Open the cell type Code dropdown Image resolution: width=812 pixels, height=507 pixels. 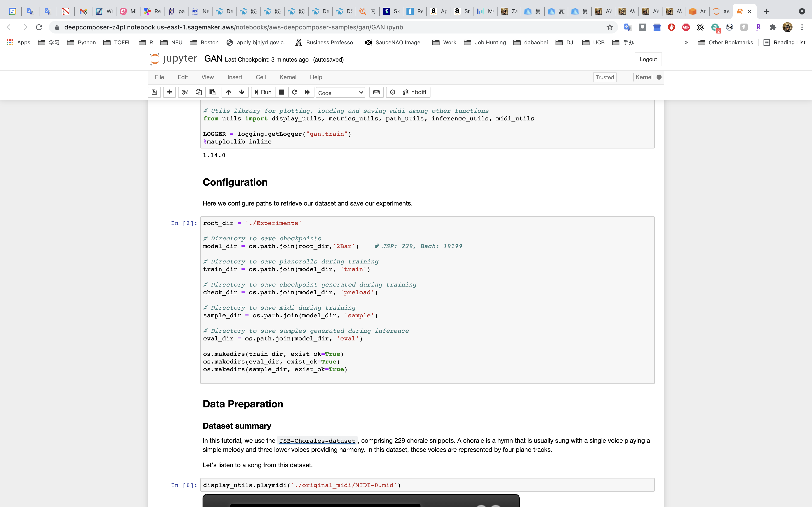click(x=340, y=93)
